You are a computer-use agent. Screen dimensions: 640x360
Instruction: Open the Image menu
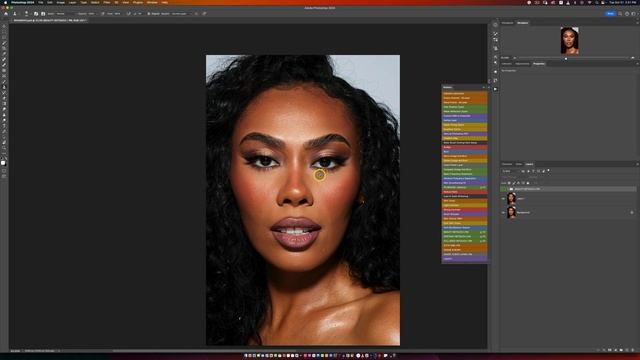point(60,2)
